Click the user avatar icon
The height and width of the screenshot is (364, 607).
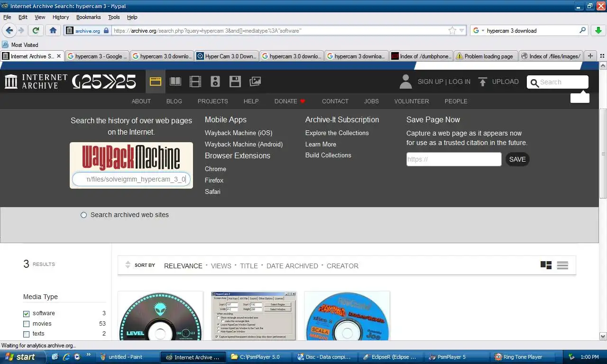405,82
